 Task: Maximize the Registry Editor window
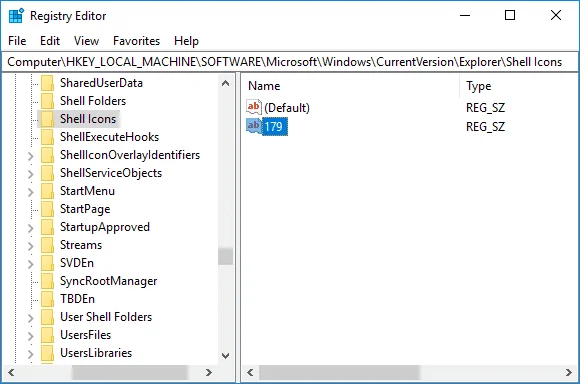(x=510, y=16)
